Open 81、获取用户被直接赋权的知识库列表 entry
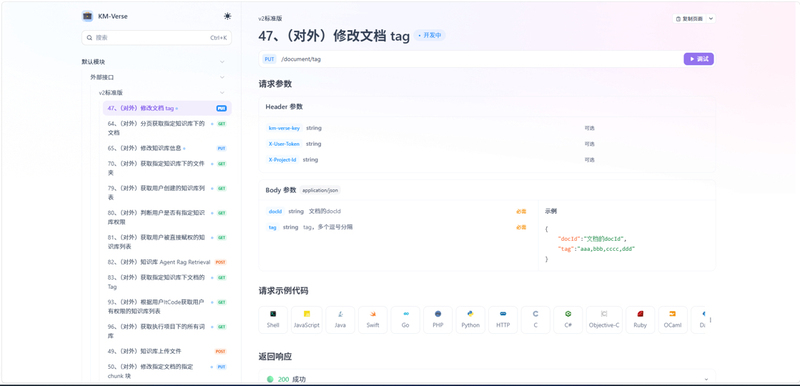The image size is (800, 386). [x=167, y=242]
